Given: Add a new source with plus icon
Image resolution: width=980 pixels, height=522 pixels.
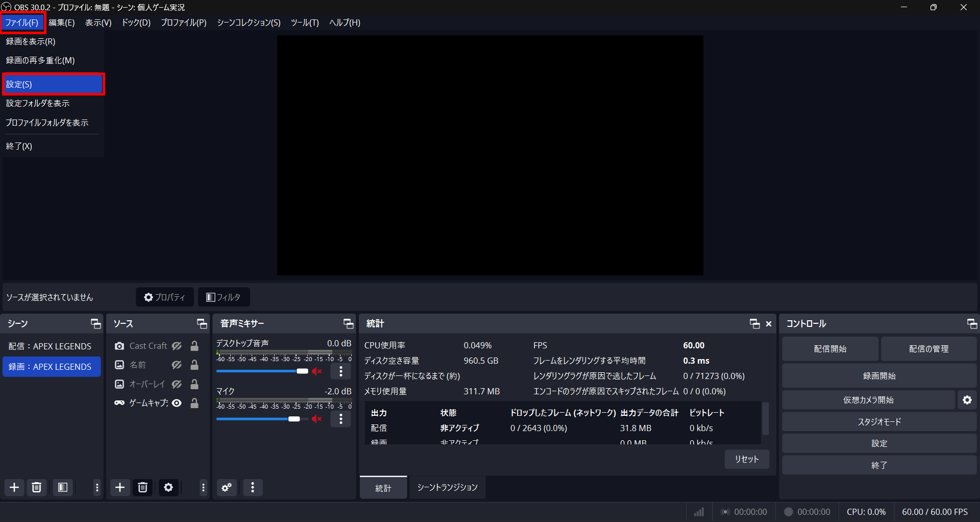Looking at the screenshot, I should (x=120, y=487).
